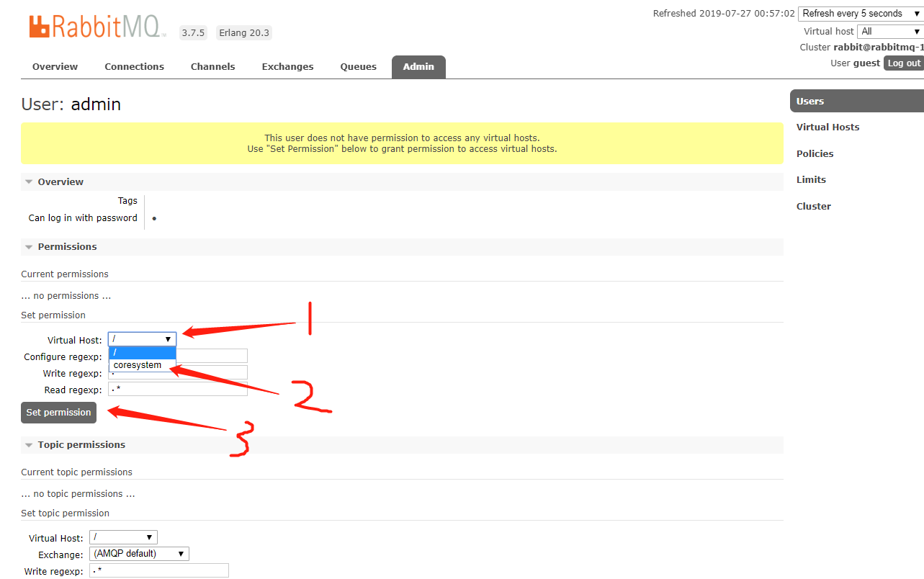
Task: Open the Queues tab
Action: [358, 66]
